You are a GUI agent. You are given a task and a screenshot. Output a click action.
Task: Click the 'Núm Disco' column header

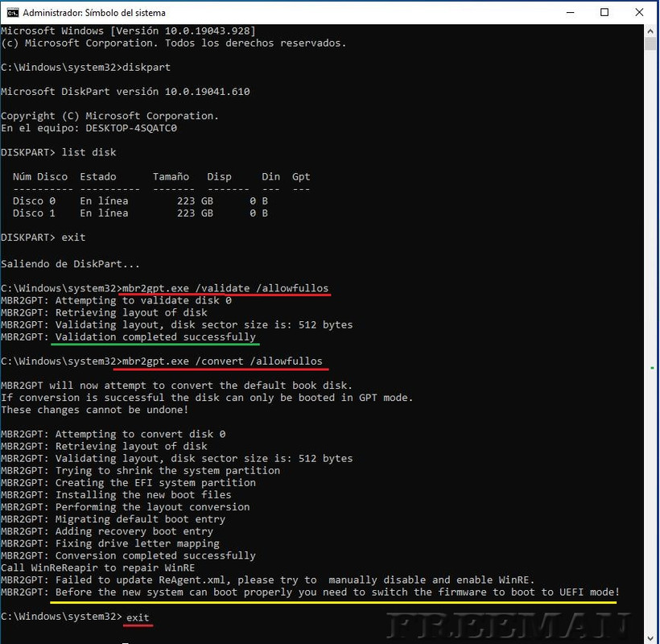[x=40, y=177]
